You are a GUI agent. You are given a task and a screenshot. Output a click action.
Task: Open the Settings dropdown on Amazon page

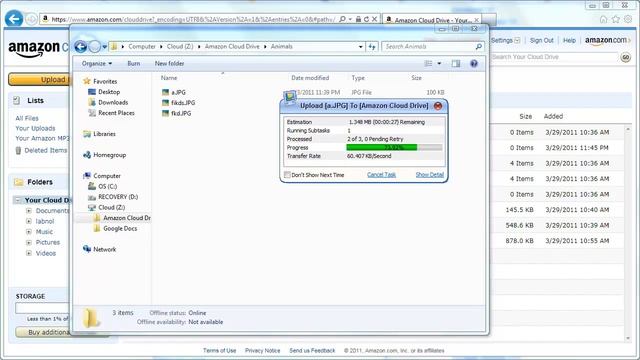coord(506,40)
